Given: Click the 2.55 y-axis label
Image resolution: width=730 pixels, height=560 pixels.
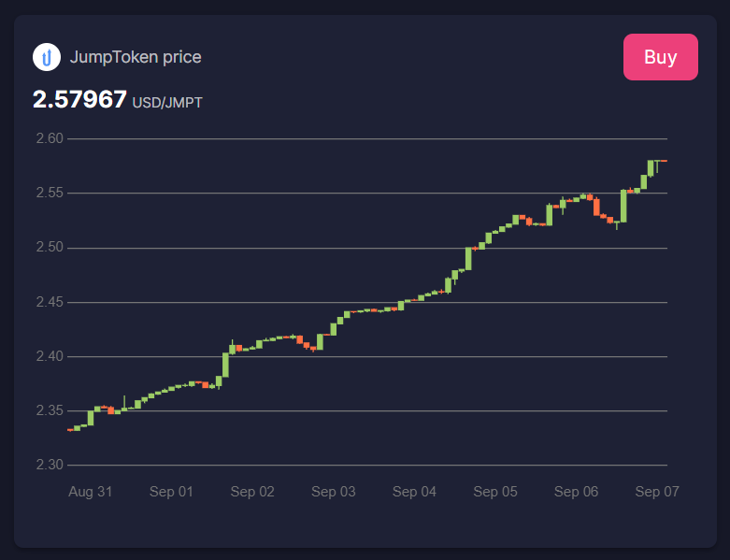Looking at the screenshot, I should (x=50, y=193).
